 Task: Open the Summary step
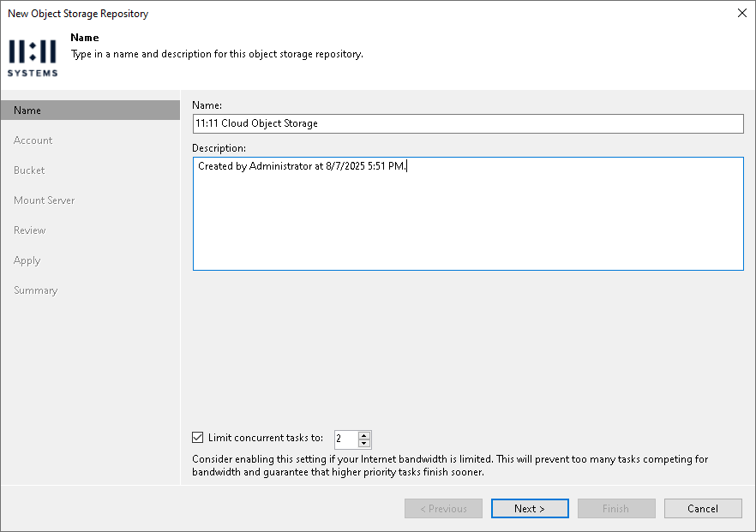click(x=36, y=290)
